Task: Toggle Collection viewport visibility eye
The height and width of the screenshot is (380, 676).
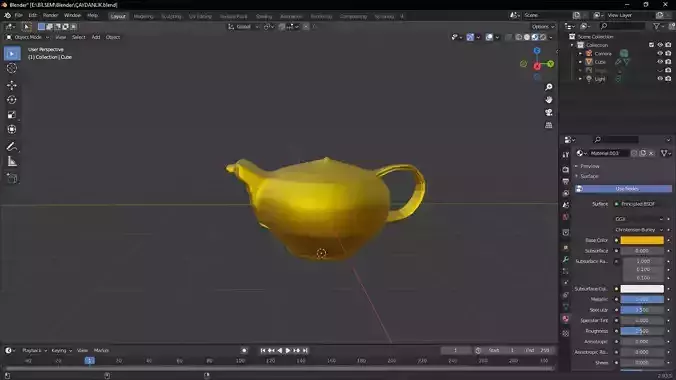Action: click(660, 45)
